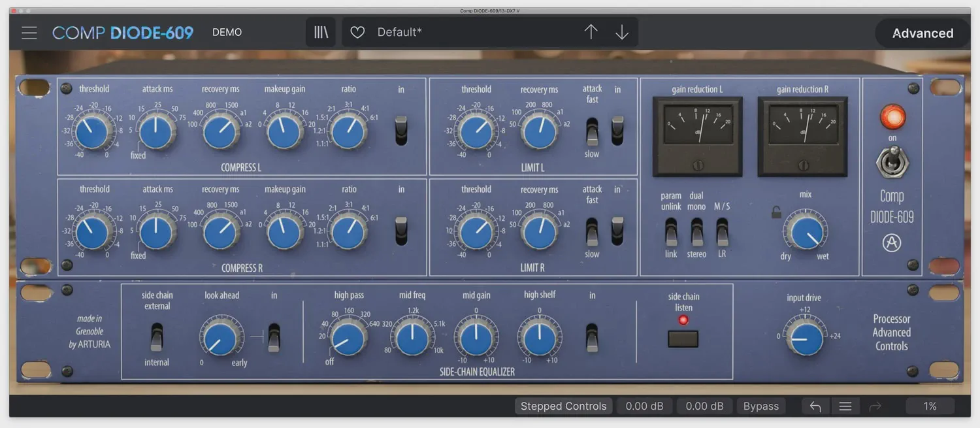Toggle the Stepped Controls option

tap(563, 406)
